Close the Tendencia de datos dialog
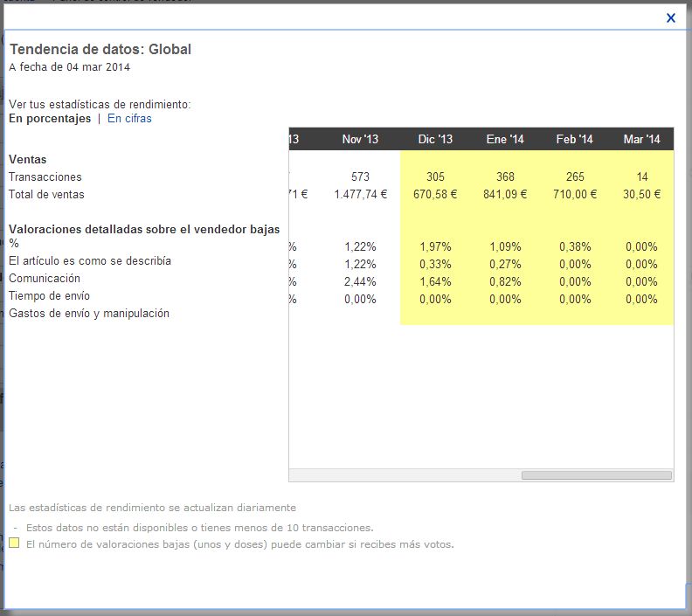 click(x=671, y=17)
